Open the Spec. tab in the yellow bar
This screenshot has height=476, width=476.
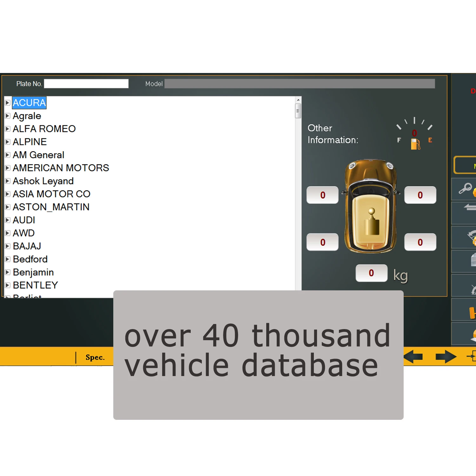[x=95, y=357]
